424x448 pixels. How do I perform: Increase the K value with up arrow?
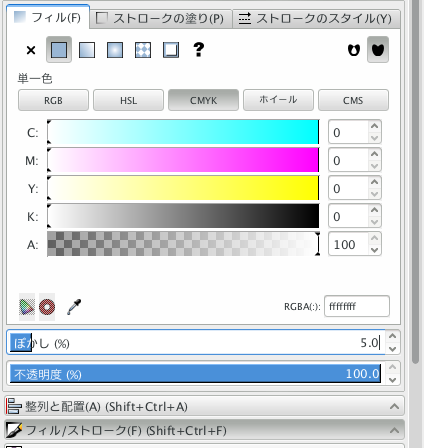pyautogui.click(x=375, y=210)
